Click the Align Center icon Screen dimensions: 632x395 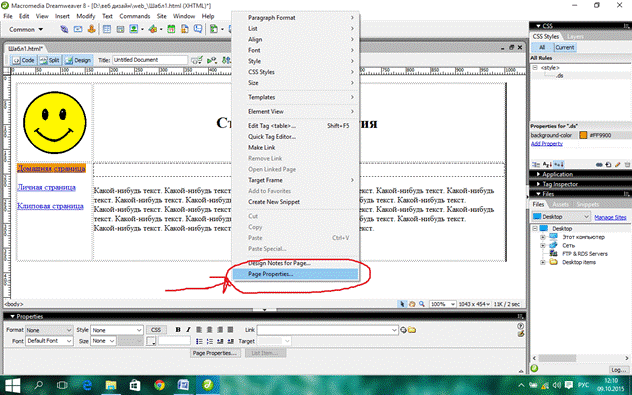click(210, 330)
